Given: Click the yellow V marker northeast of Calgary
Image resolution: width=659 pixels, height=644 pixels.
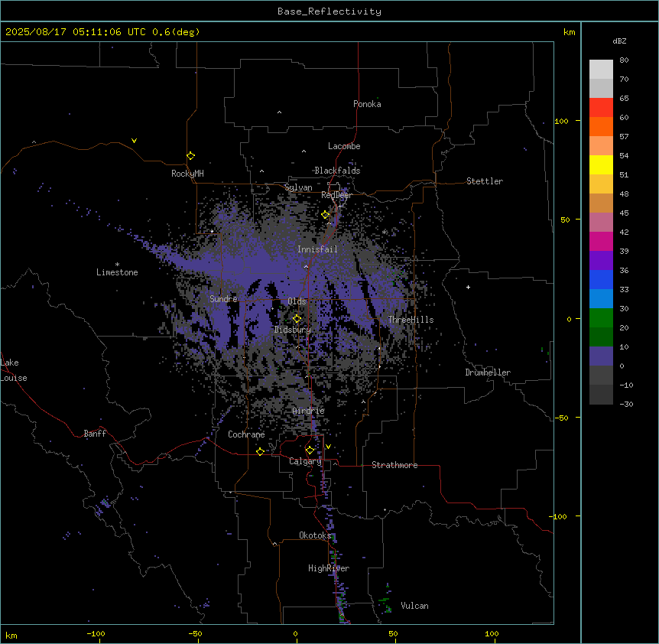Looking at the screenshot, I should (x=328, y=447).
